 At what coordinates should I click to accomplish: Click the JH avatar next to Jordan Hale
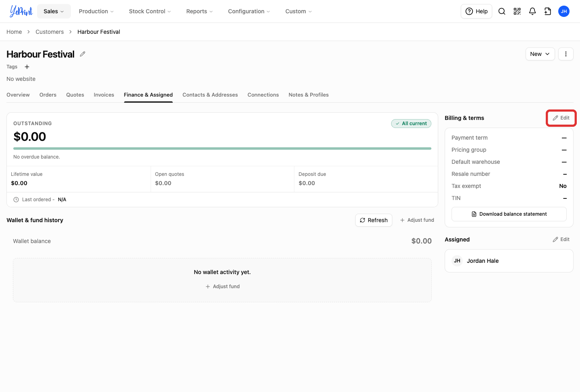coord(457,261)
